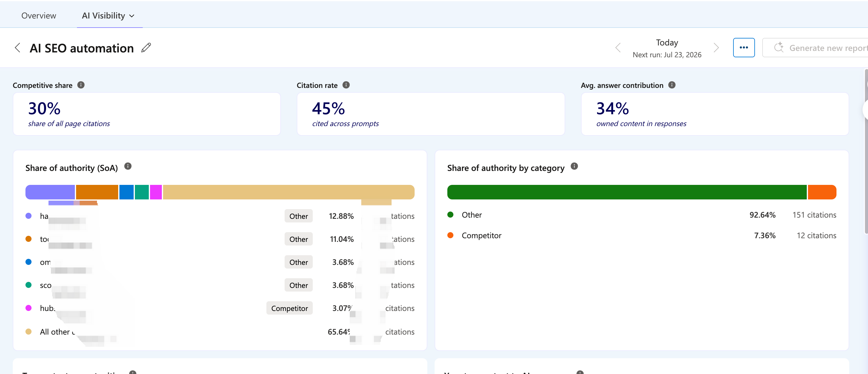Show info for Share of authority by category
The height and width of the screenshot is (374, 868).
(x=575, y=166)
